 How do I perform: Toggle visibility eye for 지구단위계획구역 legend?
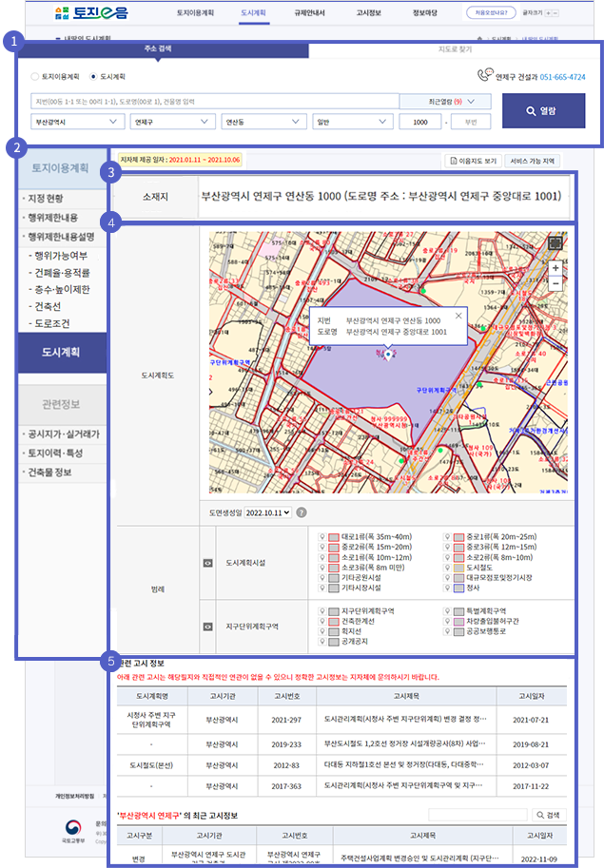click(208, 627)
